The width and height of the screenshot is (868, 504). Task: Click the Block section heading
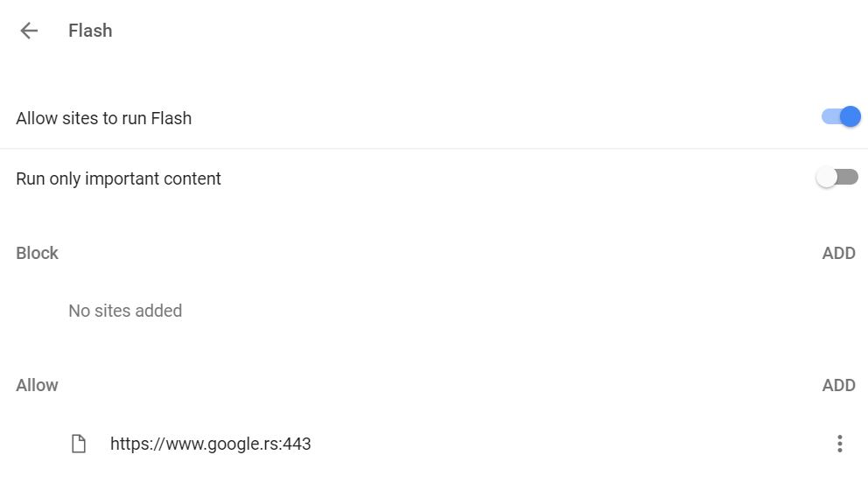(x=37, y=253)
